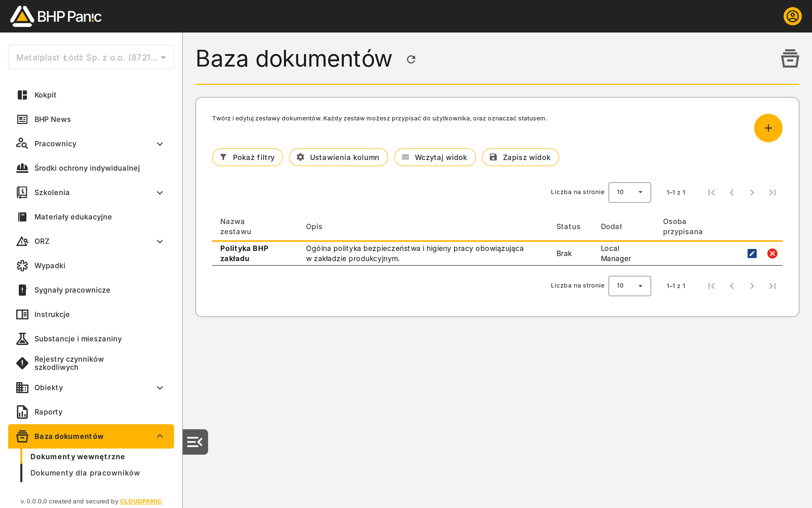Image resolution: width=812 pixels, height=508 pixels.
Task: Expand the ORZ submenu chevron
Action: 160,241
